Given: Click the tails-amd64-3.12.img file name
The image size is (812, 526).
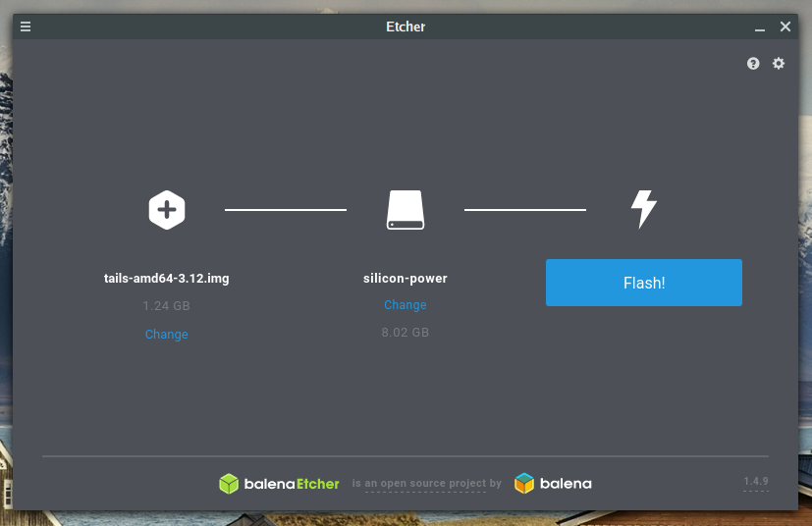Looking at the screenshot, I should (166, 278).
